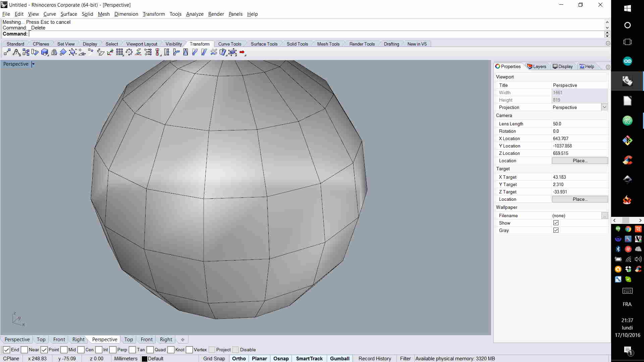Select the Move transform tool icon
Image resolution: width=644 pixels, height=362 pixels.
coord(7,52)
